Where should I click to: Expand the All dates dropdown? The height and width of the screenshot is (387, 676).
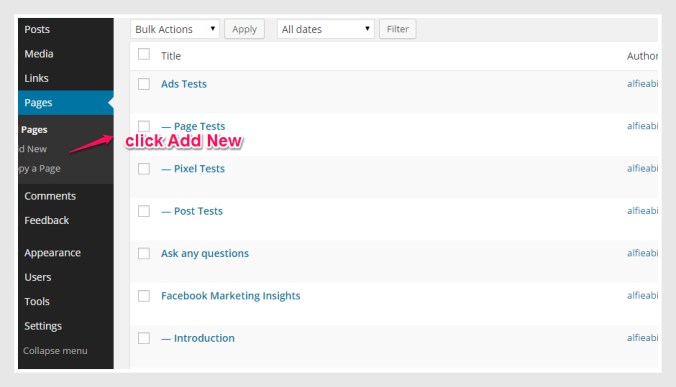coord(325,29)
